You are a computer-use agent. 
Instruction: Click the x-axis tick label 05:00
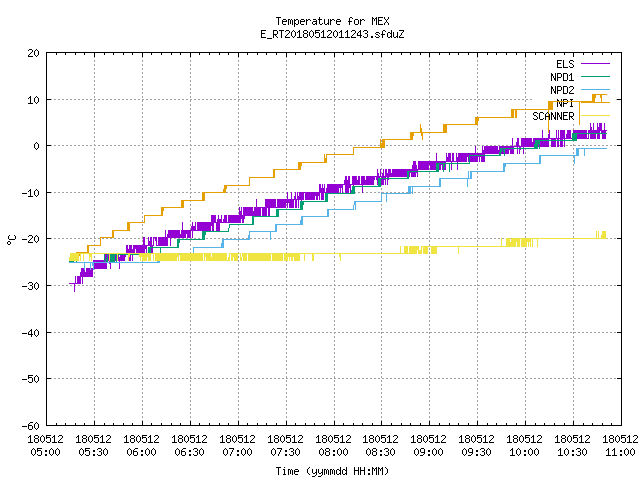click(x=46, y=452)
